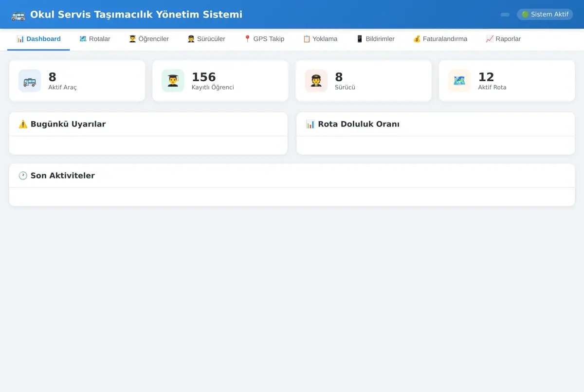Click the "Bugünkü Uyarılar" panel heading

(x=62, y=124)
